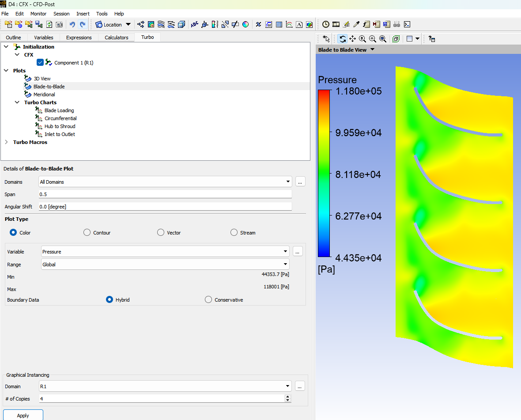
Task: Select the Probe eyedropper tool
Action: pyautogui.click(x=356, y=25)
